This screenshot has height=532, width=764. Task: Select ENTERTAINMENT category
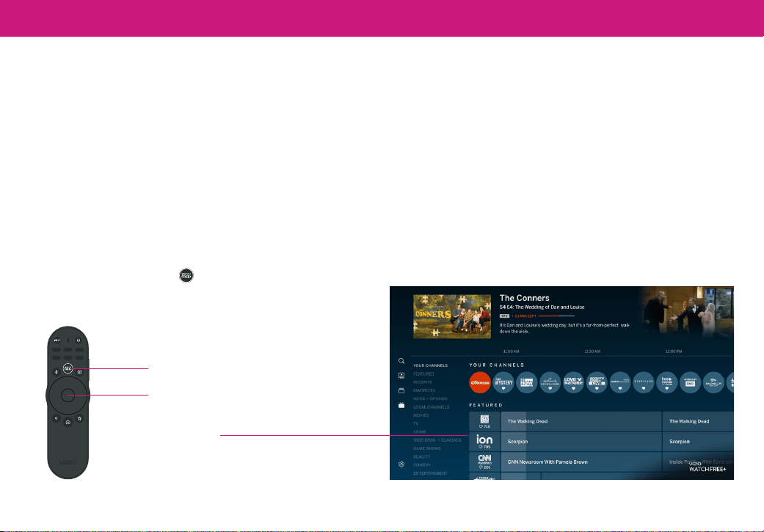pyautogui.click(x=430, y=473)
